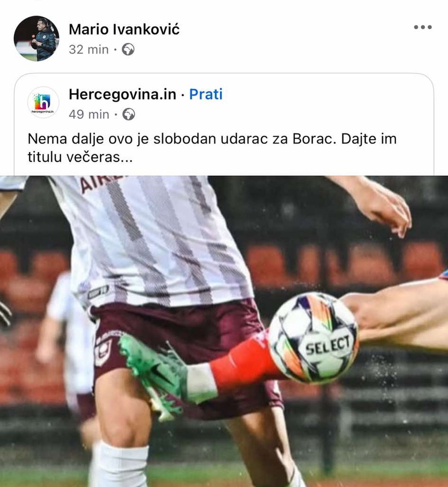Open the Hercegovina.in page via its name
Viewport: 448px width, 487px height.
pyautogui.click(x=122, y=94)
